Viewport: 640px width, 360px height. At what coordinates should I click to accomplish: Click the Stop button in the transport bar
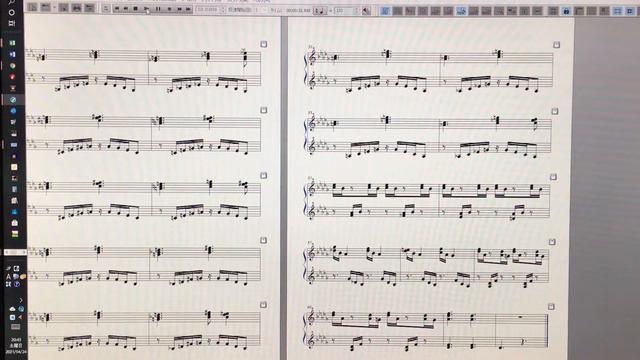click(136, 9)
